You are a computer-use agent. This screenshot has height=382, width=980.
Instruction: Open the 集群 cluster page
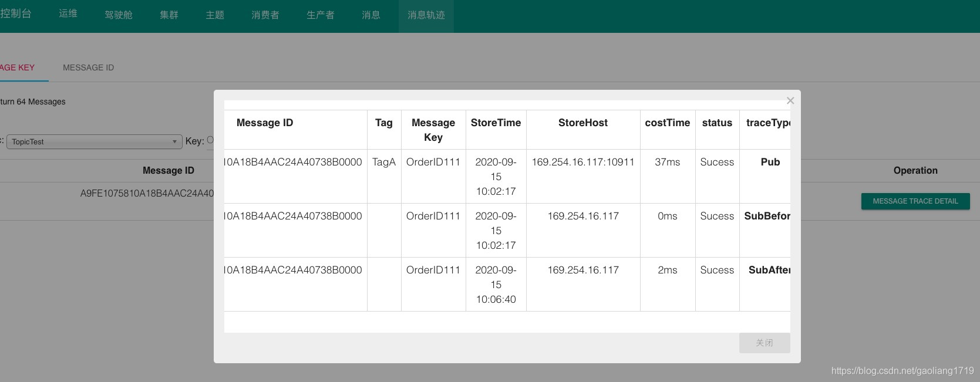[169, 15]
